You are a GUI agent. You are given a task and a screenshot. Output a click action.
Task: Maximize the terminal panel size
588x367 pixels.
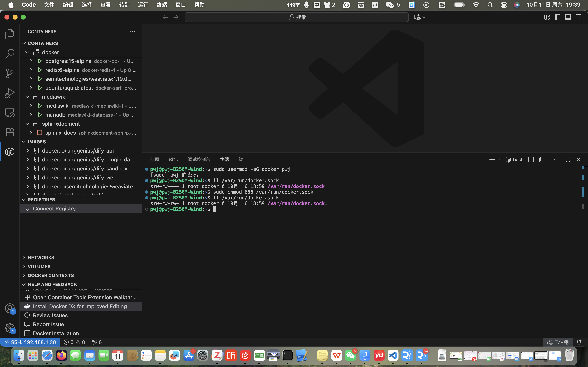[x=568, y=159]
